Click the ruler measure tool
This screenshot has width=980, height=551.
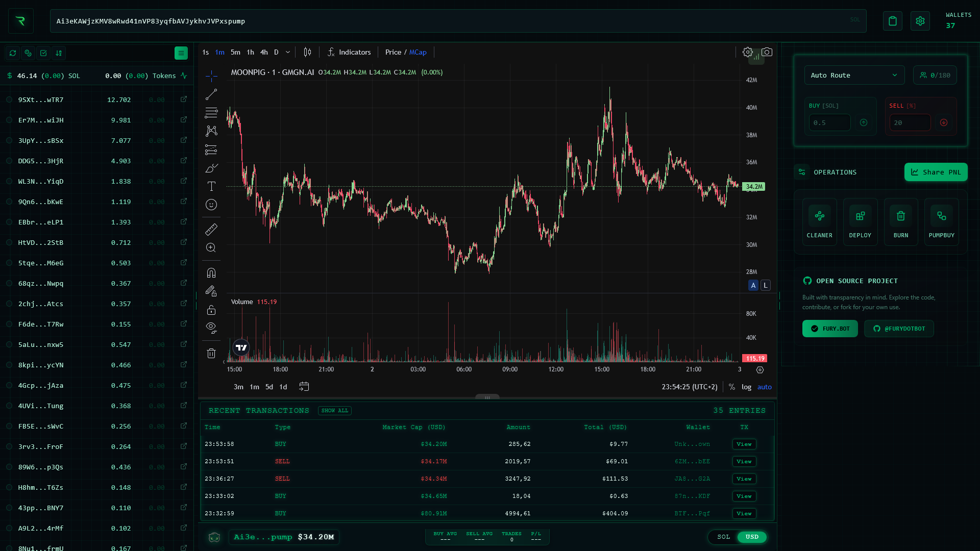coord(211,229)
